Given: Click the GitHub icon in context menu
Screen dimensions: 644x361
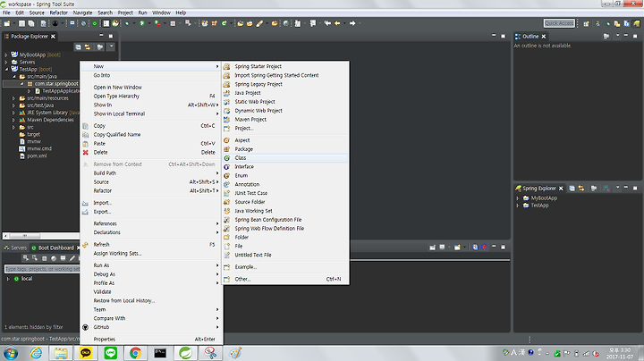Looking at the screenshot, I should [86, 327].
